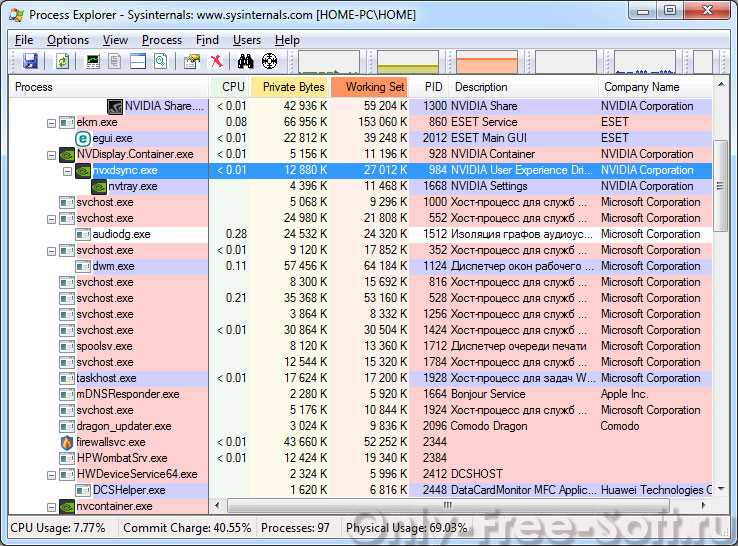The width and height of the screenshot is (738, 546).
Task: Click the NVDisplay.Container.exe NVIDIA icon
Action: point(67,154)
